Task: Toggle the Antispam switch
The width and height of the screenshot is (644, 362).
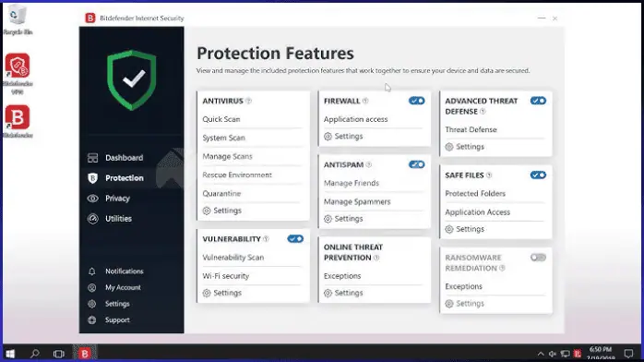Action: (x=416, y=164)
